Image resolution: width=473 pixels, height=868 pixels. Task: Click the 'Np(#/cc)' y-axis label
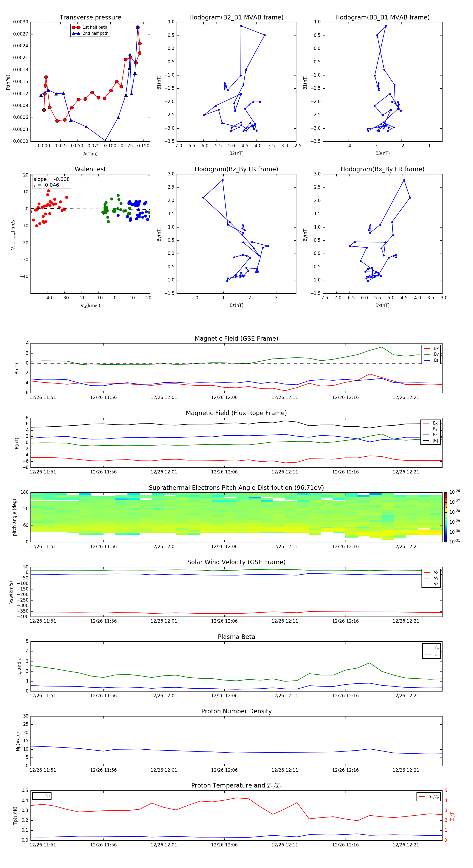click(x=18, y=741)
